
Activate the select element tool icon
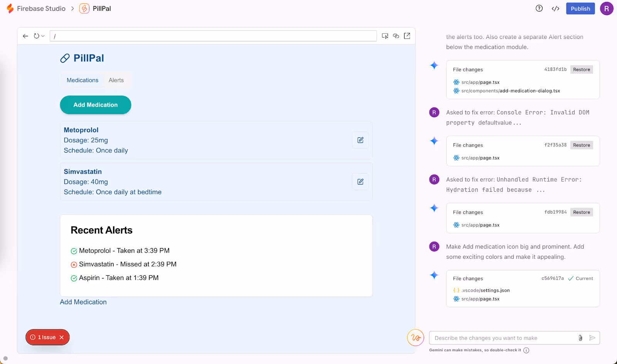tap(385, 36)
